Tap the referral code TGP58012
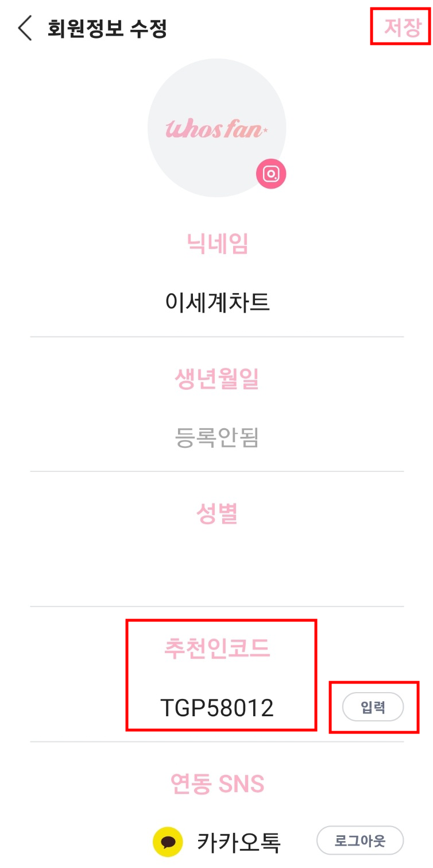Viewport: 433px width, 868px height. (x=217, y=708)
